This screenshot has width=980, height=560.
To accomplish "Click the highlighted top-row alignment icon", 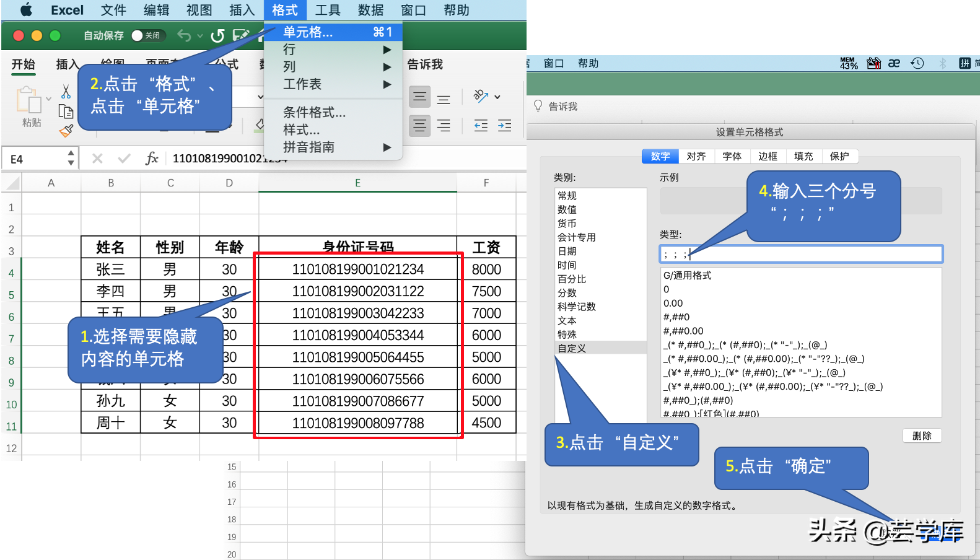I will [420, 97].
